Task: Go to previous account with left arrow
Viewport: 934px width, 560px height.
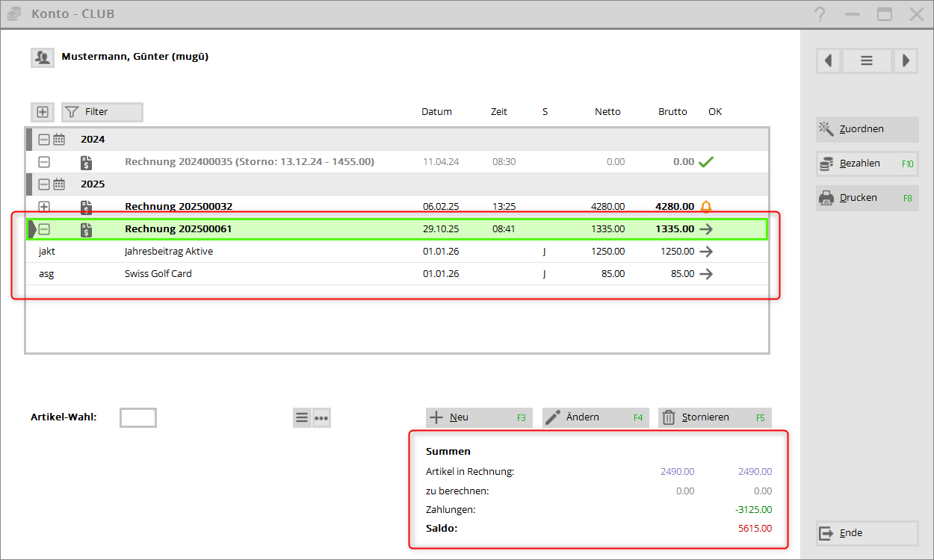Action: (x=828, y=61)
